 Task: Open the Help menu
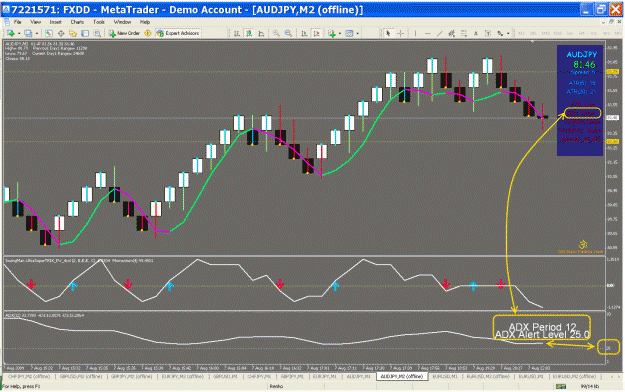click(x=145, y=22)
